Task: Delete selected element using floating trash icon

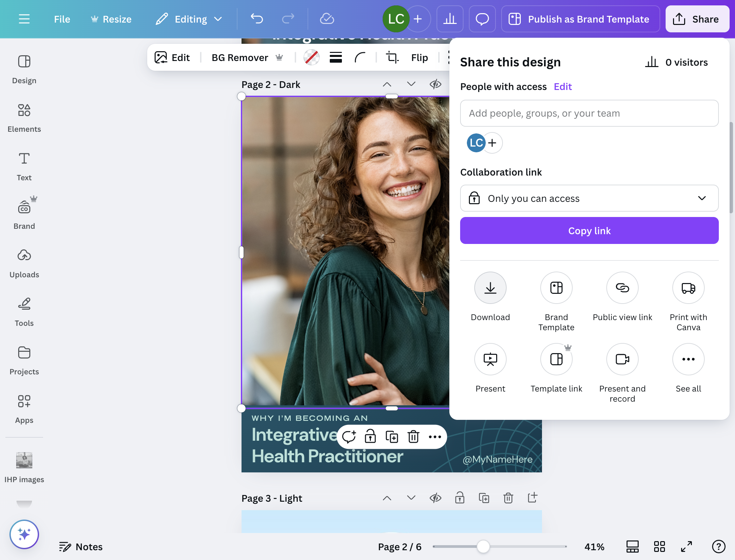Action: (413, 437)
